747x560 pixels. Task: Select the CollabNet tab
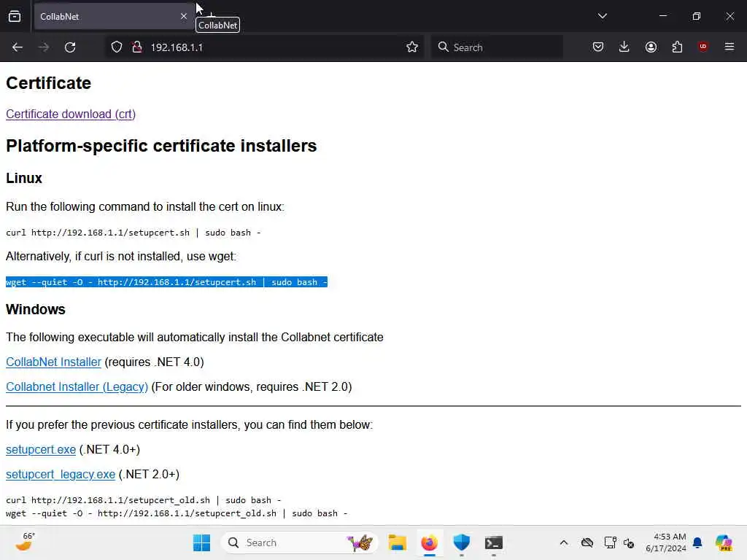point(113,16)
